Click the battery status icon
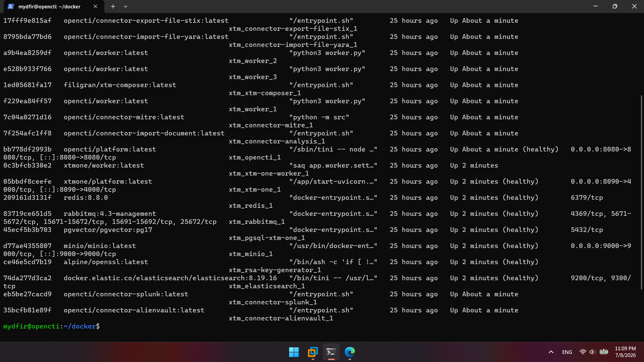 604,352
